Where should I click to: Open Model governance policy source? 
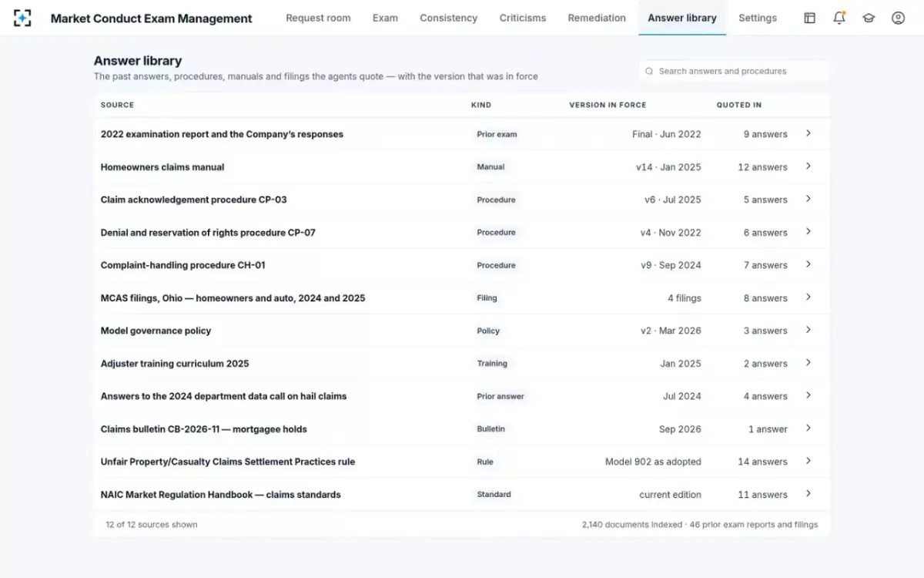coord(156,331)
